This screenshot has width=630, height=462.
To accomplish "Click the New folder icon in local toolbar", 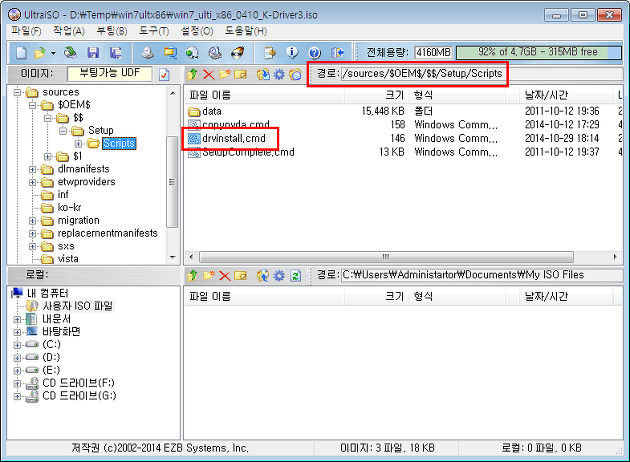I will [x=209, y=276].
